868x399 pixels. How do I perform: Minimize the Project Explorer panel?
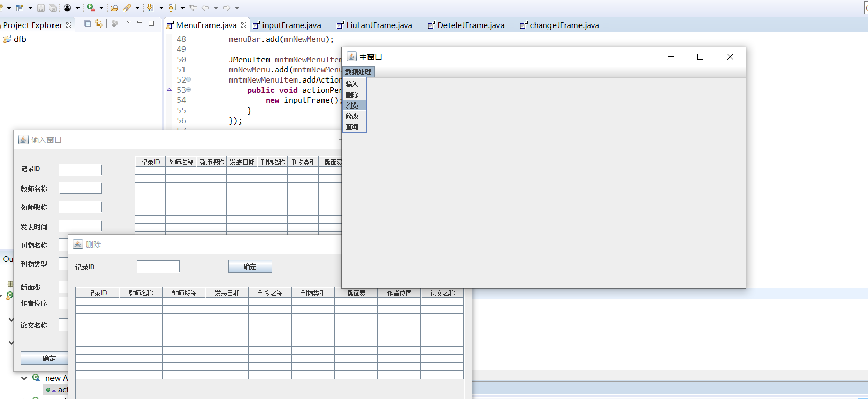pos(140,22)
